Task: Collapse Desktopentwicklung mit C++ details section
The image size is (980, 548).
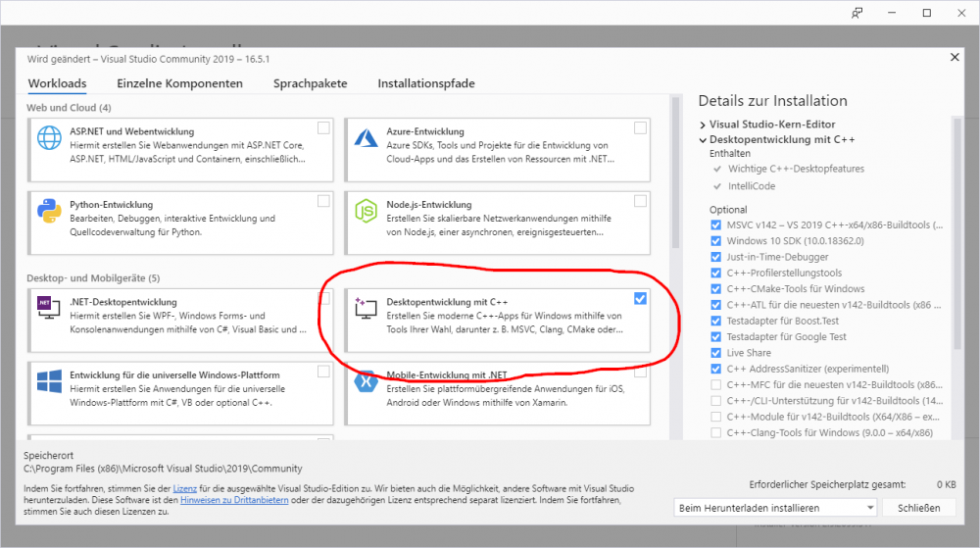Action: tap(703, 140)
